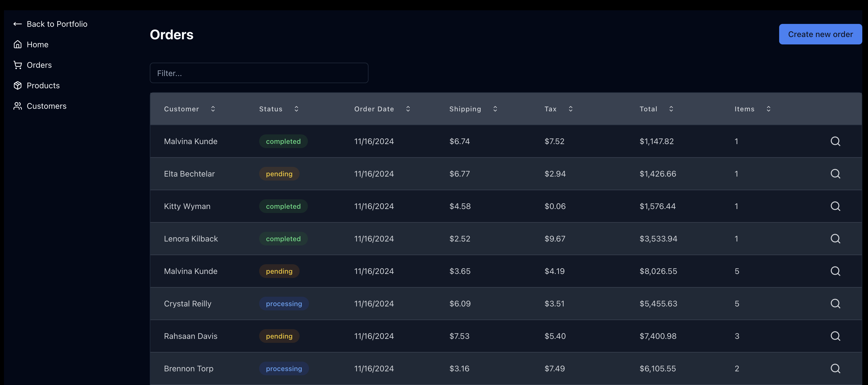Sort orders by Order Date
Viewport: 868px width, 385px height.
408,109
